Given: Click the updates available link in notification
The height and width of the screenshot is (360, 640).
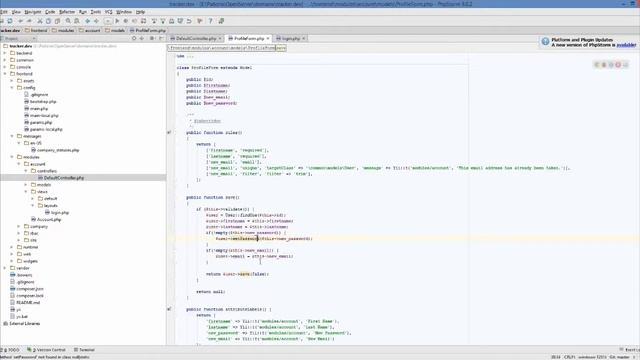Looking at the screenshot, I should point(626,45).
